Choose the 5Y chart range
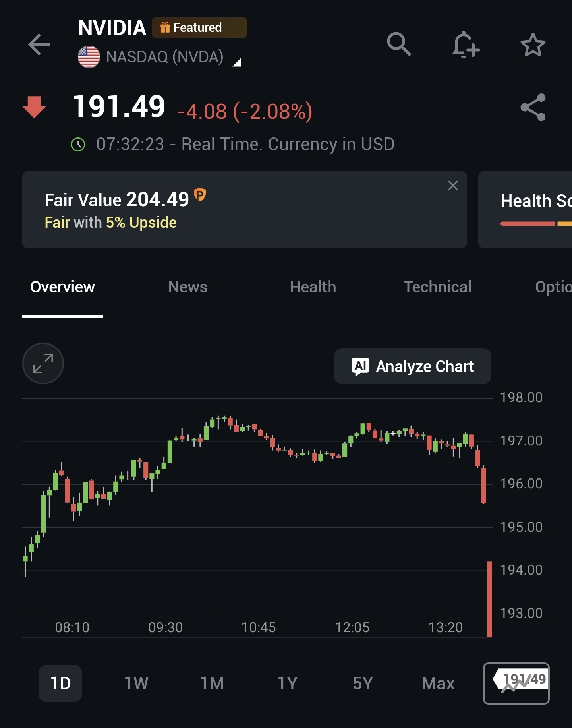 363,683
